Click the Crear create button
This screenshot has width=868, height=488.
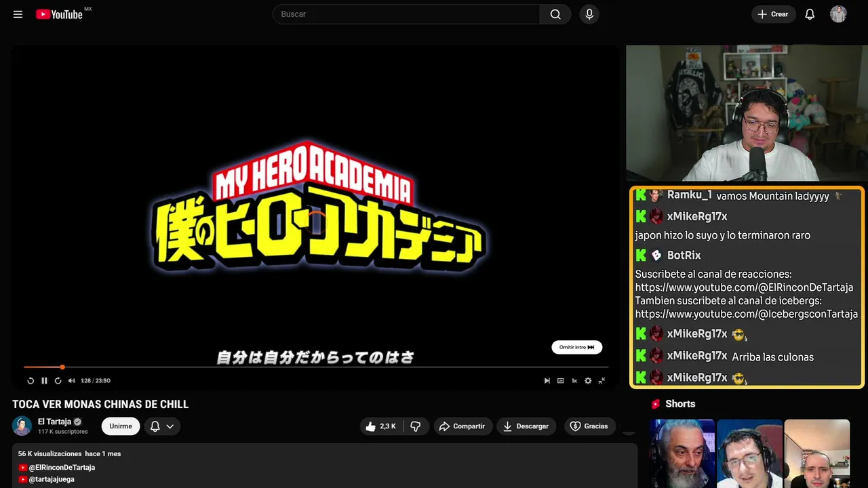[x=773, y=14]
